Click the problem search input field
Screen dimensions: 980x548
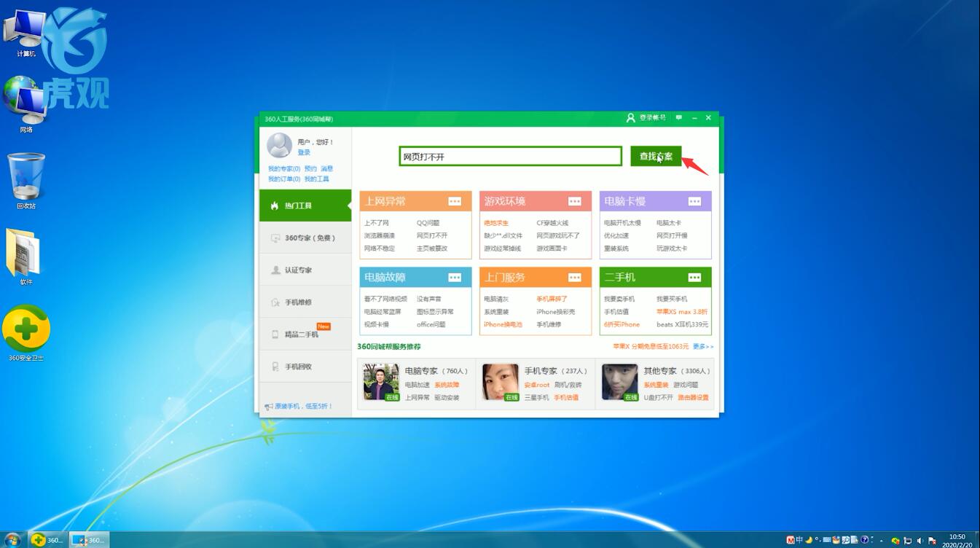tap(510, 156)
